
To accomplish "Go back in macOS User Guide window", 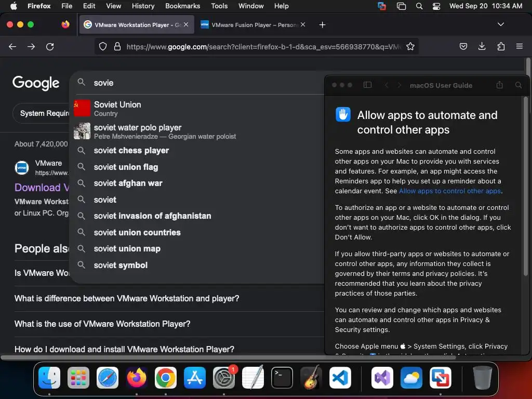I will (386, 85).
